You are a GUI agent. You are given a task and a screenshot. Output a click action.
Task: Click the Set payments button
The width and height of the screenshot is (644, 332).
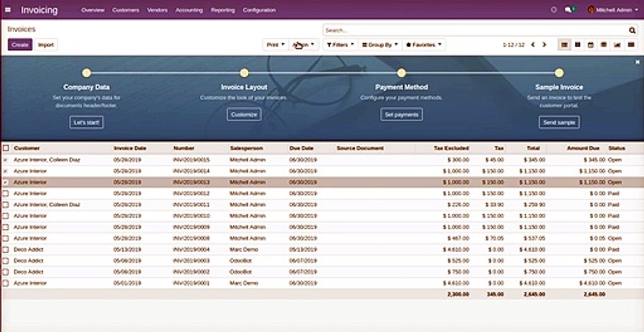point(401,114)
